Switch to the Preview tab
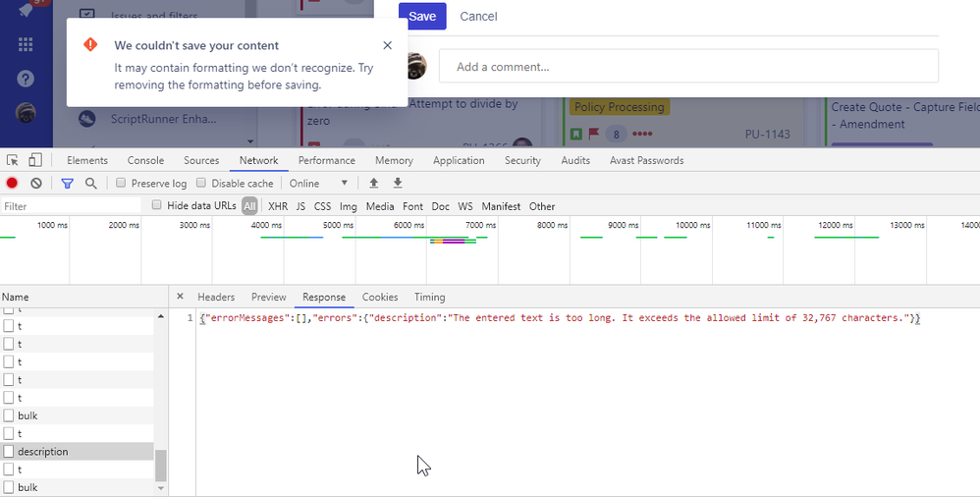 tap(269, 297)
